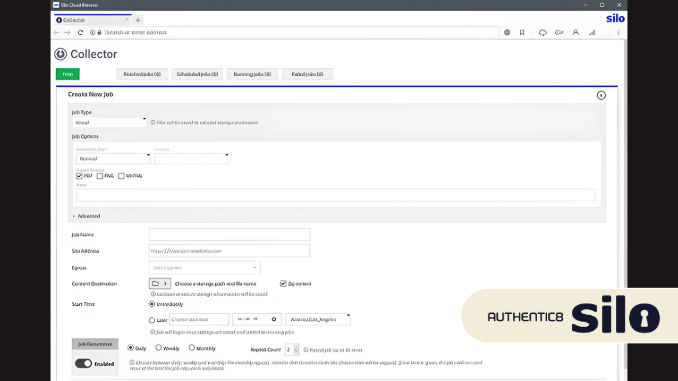Go forward with the browser forward arrow

(x=67, y=32)
